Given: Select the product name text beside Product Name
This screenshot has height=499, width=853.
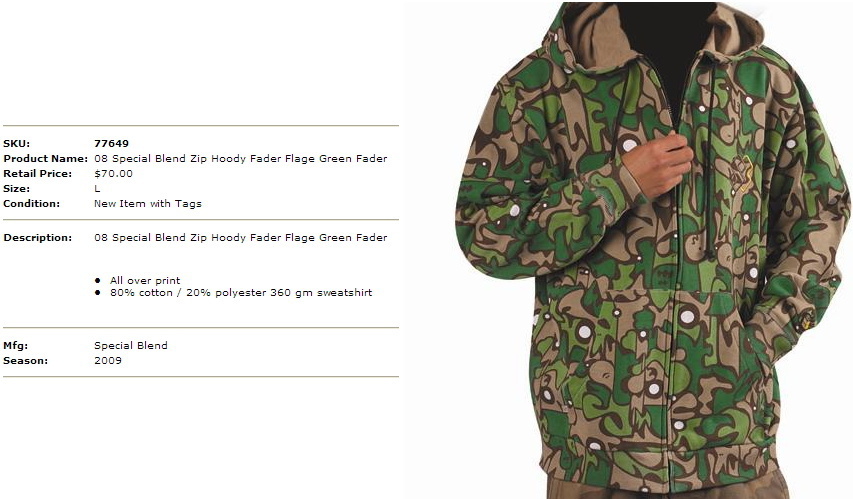Looking at the screenshot, I should pos(240,159).
